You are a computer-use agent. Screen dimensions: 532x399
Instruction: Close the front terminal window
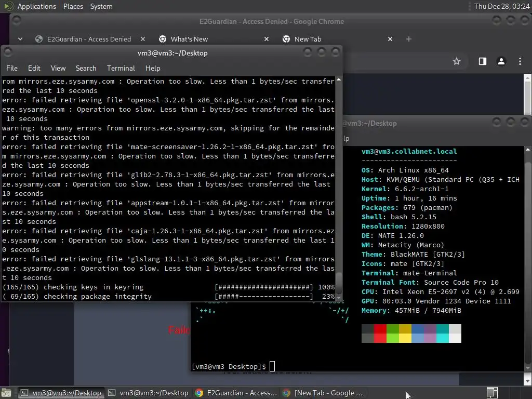(335, 52)
